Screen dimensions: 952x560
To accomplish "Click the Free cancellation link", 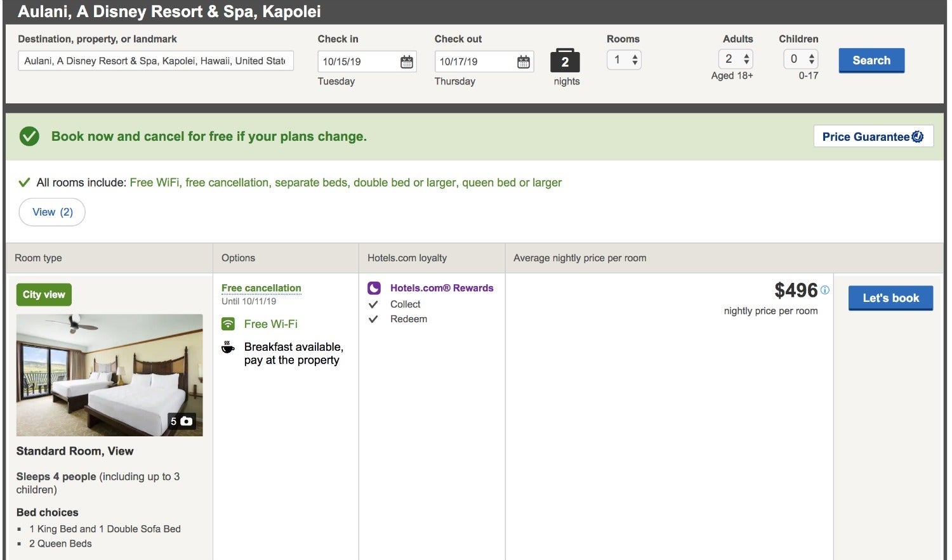I will (261, 288).
